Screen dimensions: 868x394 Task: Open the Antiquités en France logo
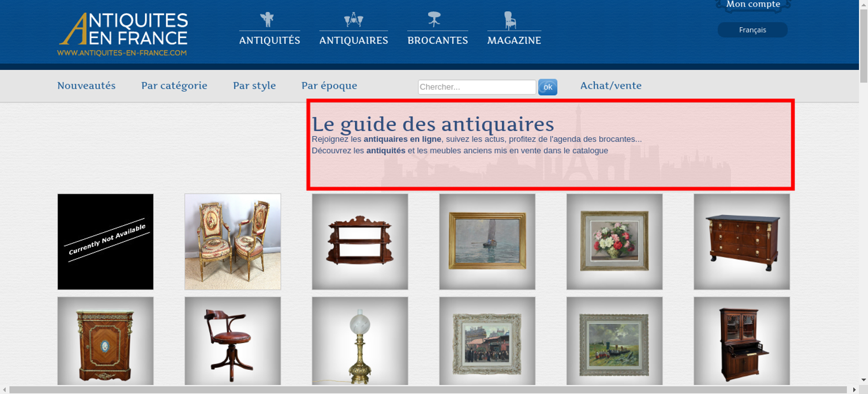click(x=123, y=34)
